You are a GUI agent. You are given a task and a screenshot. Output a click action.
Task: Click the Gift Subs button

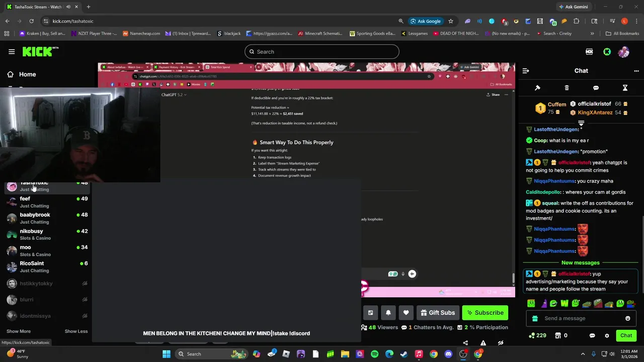438,313
